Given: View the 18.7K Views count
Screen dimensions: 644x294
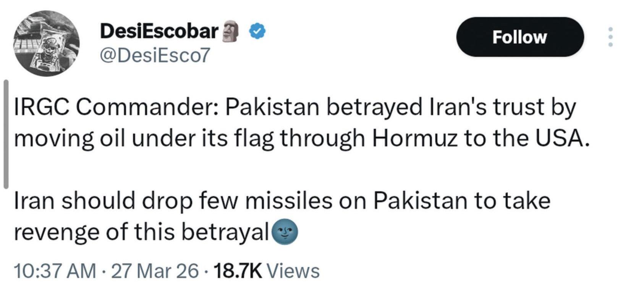Looking at the screenshot, I should (x=267, y=272).
